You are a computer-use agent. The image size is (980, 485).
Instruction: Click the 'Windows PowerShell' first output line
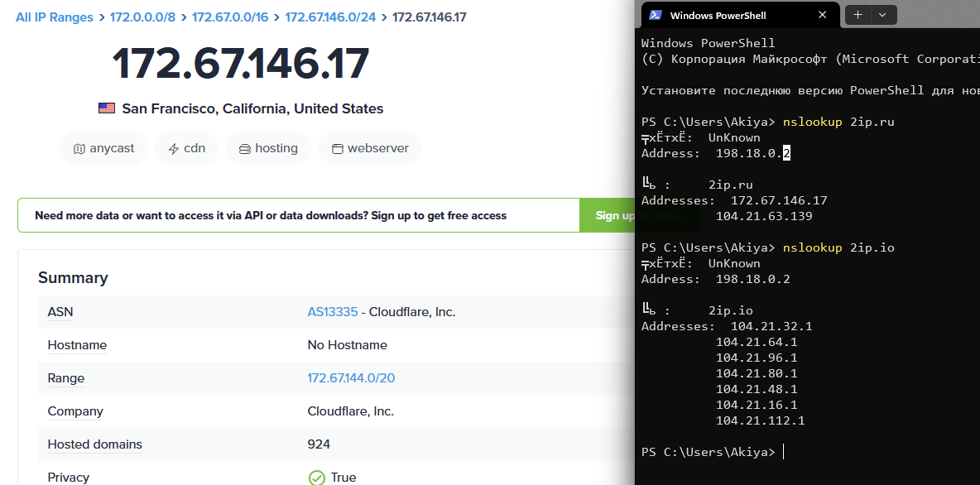coord(709,43)
